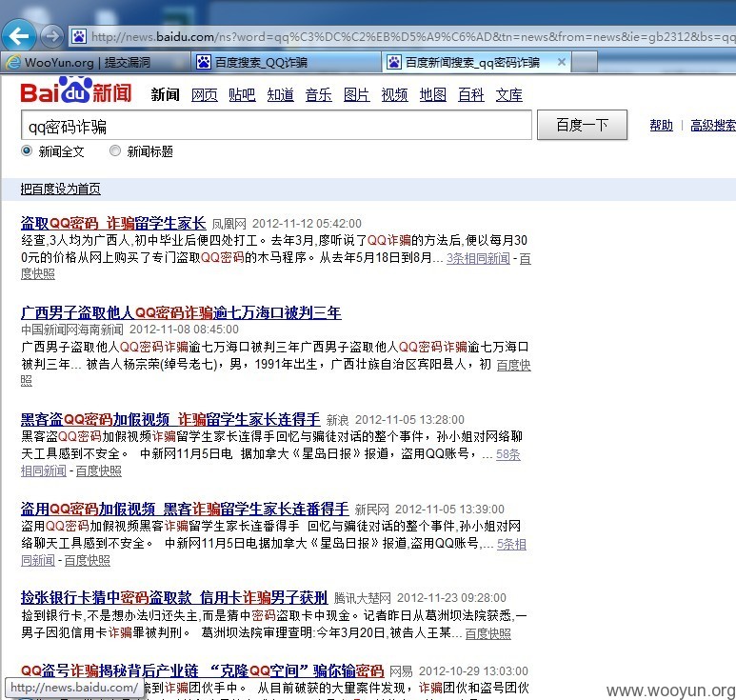The image size is (736, 700).
Task: Open article 广西男子盗取他人QQ密码诈骗逾七万海口被判三年
Action: tap(181, 312)
